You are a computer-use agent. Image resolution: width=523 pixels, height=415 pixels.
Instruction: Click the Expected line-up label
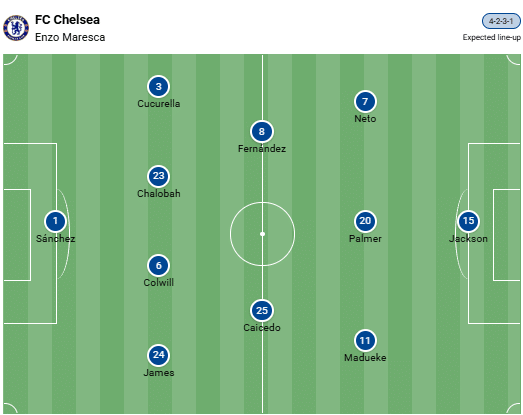click(x=491, y=37)
